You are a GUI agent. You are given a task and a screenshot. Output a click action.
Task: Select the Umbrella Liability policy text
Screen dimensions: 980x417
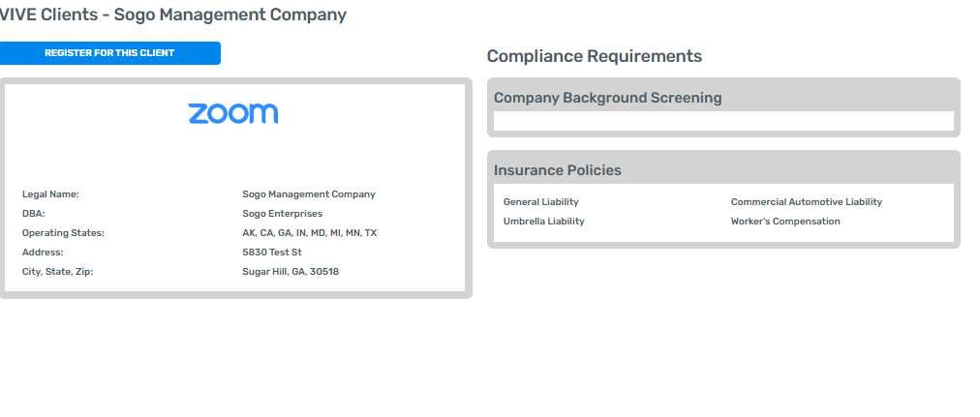point(544,222)
